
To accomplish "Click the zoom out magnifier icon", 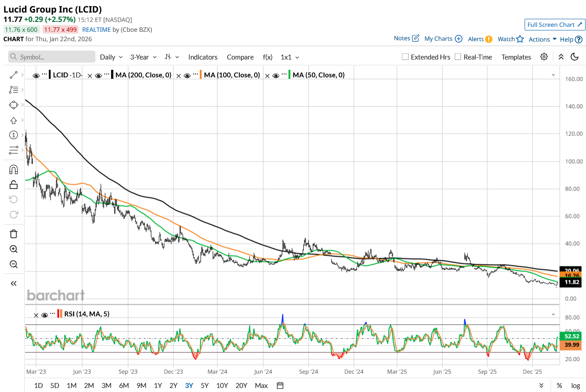I will (13, 264).
